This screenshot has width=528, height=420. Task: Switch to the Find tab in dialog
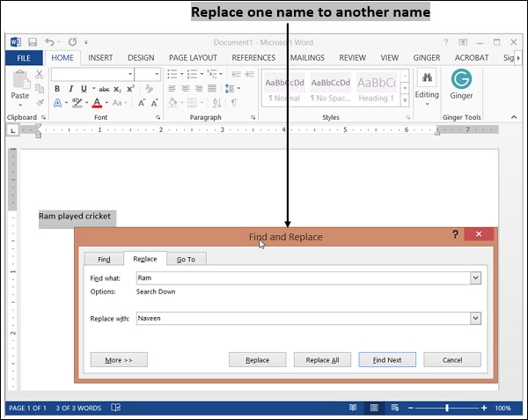tap(104, 259)
